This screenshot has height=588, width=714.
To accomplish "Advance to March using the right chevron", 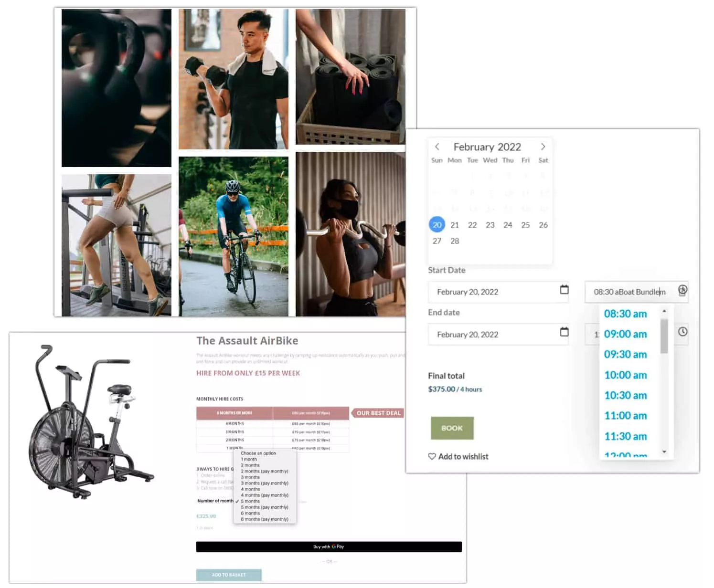I will (543, 147).
